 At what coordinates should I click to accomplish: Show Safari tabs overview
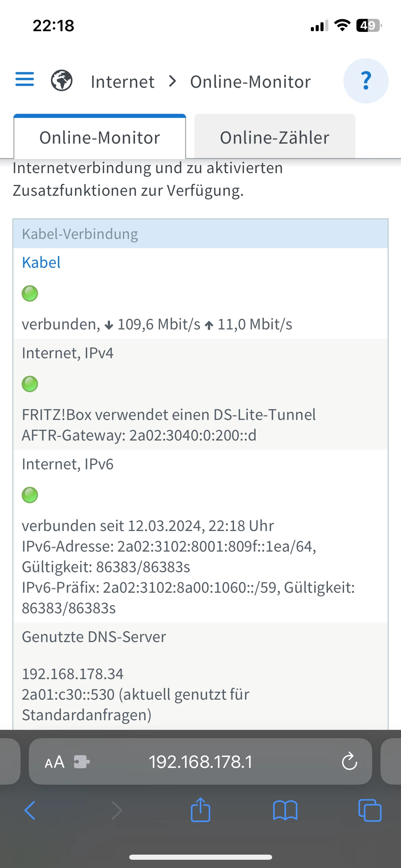pyautogui.click(x=369, y=810)
